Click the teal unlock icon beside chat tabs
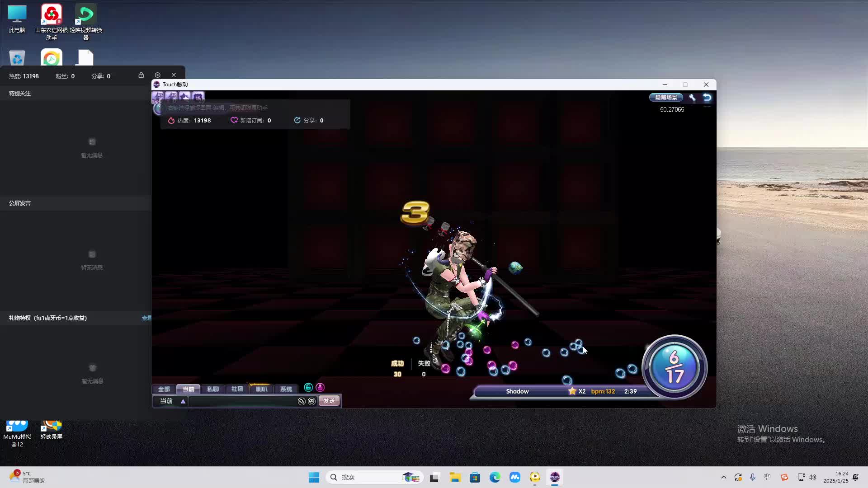 (x=308, y=388)
